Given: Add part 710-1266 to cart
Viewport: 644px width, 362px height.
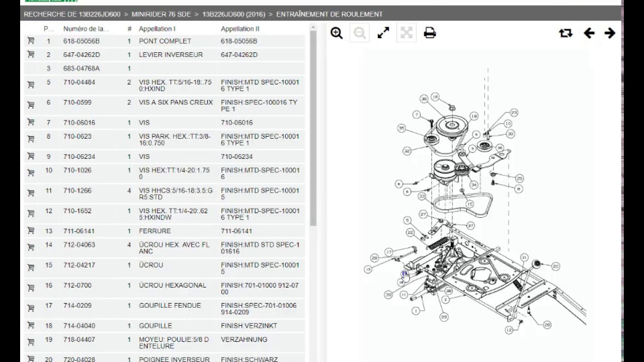Looking at the screenshot, I should pyautogui.click(x=31, y=193).
